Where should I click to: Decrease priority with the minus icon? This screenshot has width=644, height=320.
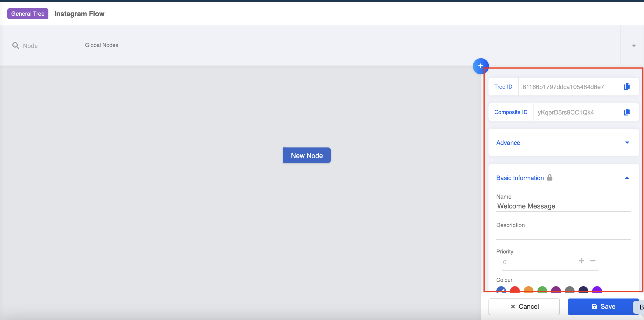coord(593,261)
